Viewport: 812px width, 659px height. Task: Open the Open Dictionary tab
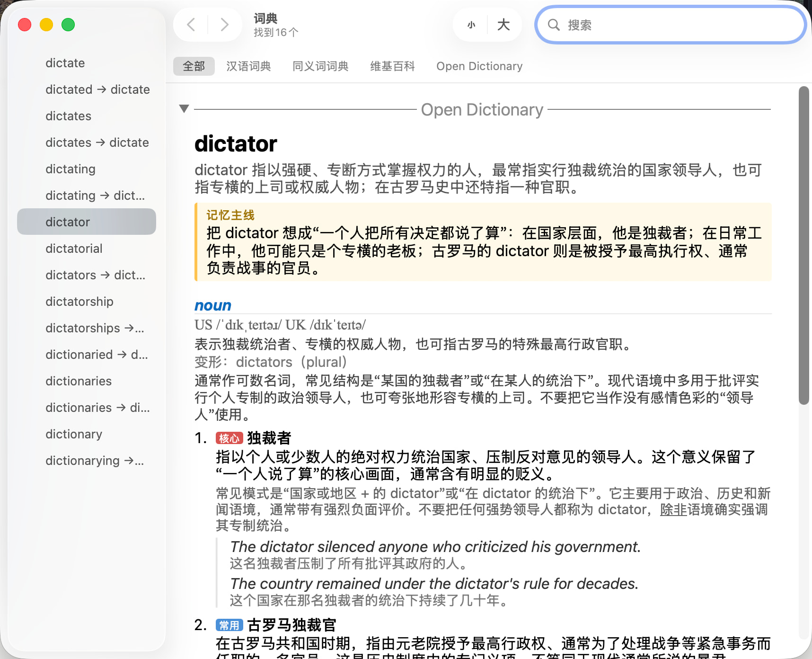coord(479,66)
